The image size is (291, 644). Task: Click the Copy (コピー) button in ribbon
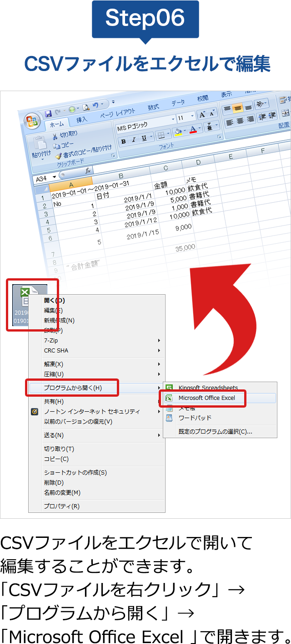(63, 145)
